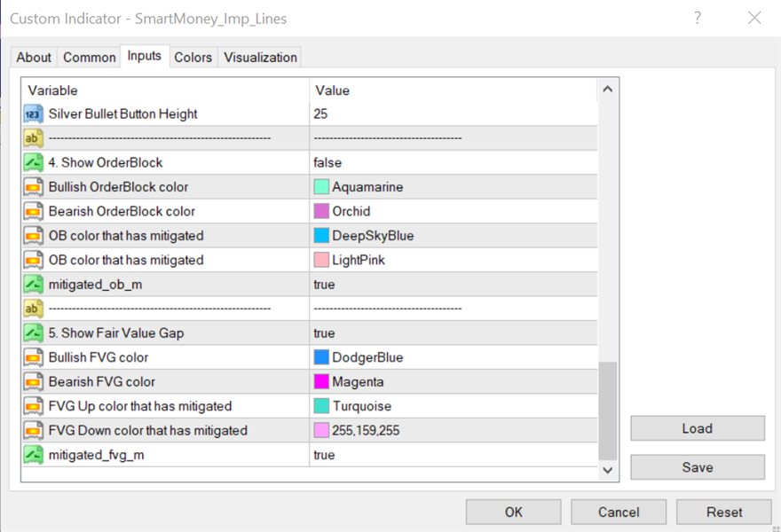781x532 pixels.
Task: Open the Aquamarine color dropdown value
Action: point(367,187)
